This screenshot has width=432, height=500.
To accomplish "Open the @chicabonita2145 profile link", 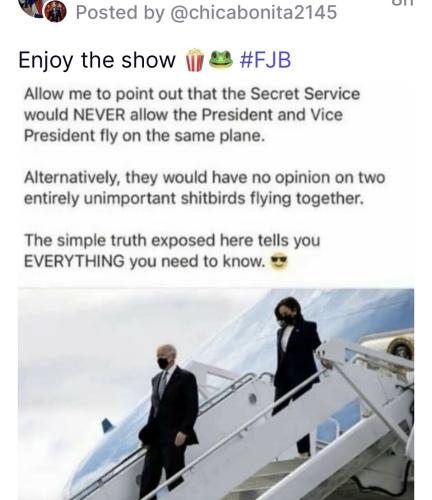I will [x=253, y=12].
